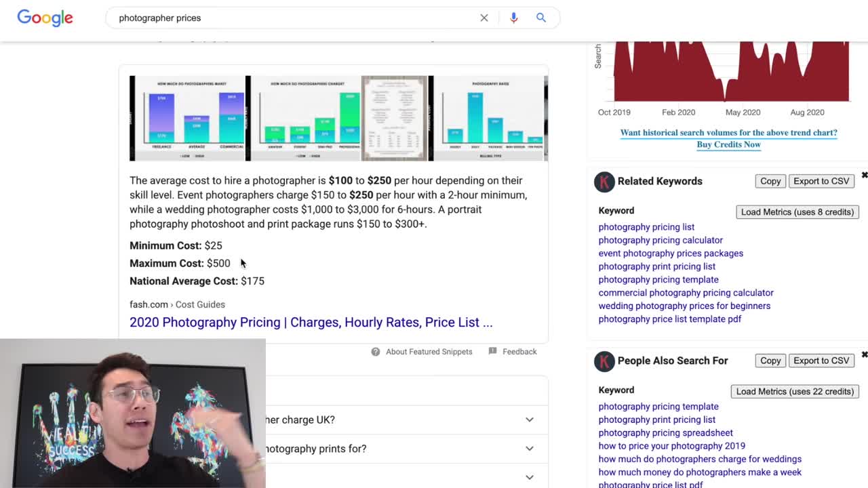Open 'how much money do photographers make a week'
Screen dimensions: 868x488
coord(700,472)
